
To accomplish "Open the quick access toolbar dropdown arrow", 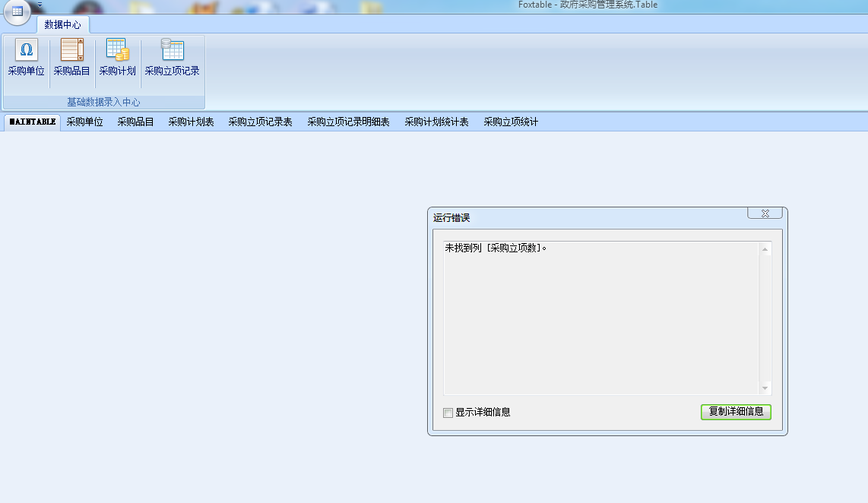I will pyautogui.click(x=40, y=5).
